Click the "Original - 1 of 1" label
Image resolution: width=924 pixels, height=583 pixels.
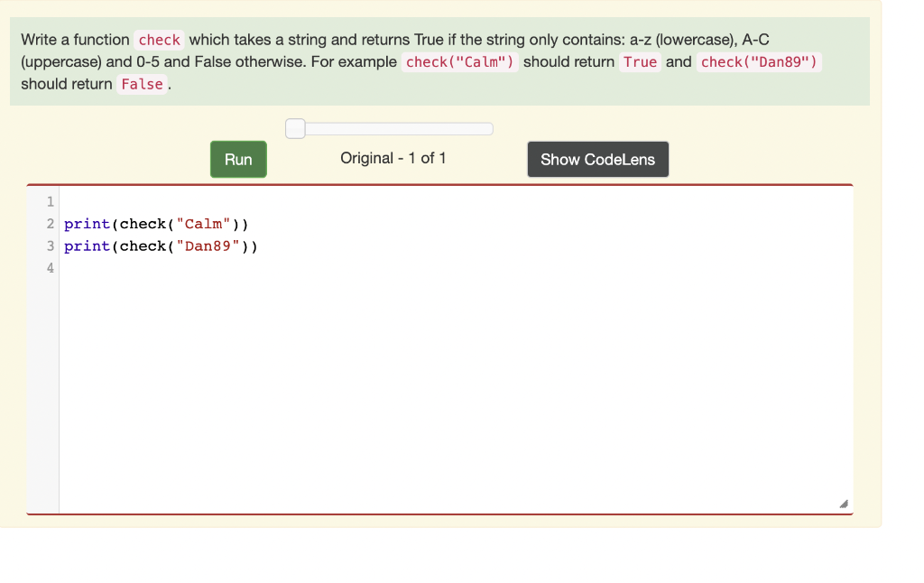[393, 158]
